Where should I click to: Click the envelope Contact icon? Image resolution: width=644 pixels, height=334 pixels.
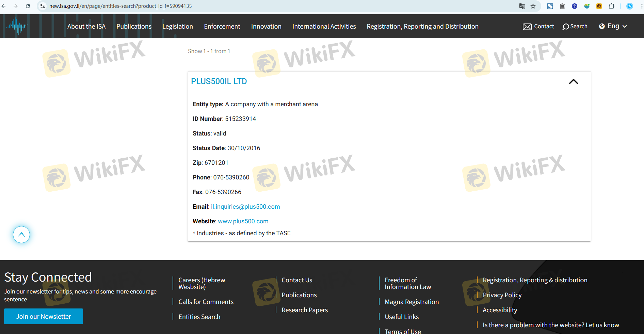527,27
